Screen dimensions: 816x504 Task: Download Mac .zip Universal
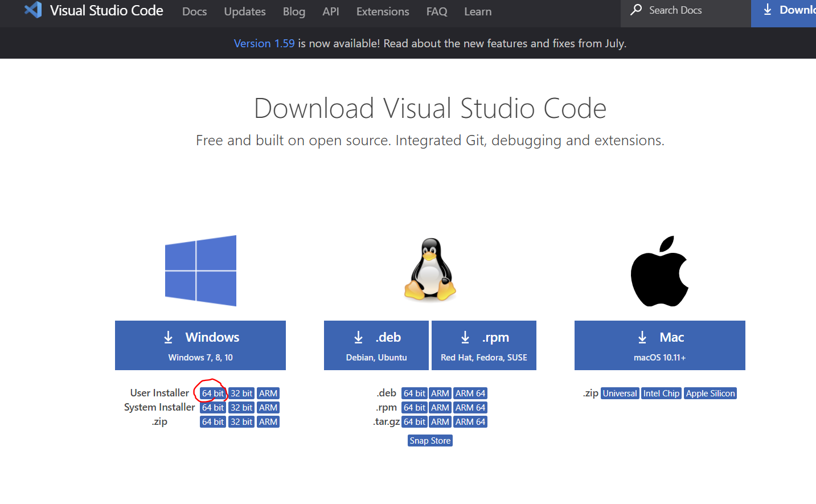[x=620, y=394]
